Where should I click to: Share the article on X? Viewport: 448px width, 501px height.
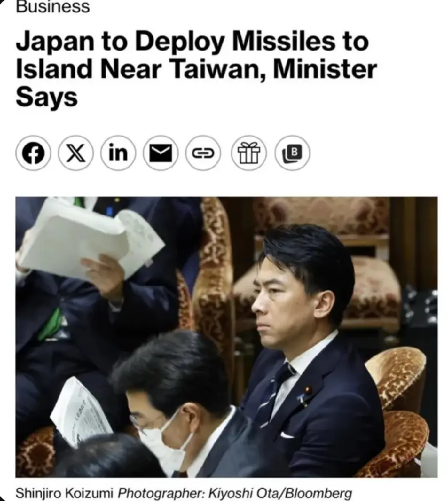coord(76,153)
